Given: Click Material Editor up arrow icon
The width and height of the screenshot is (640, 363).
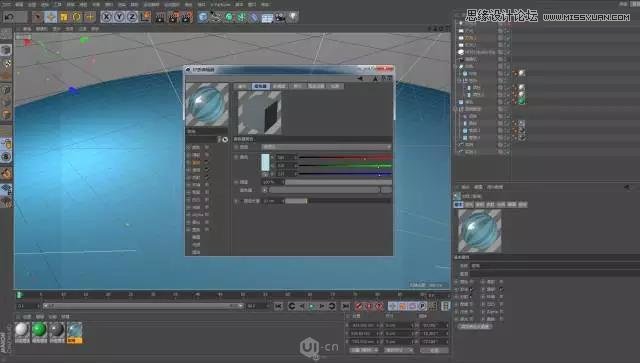Looking at the screenshot, I should [375, 78].
